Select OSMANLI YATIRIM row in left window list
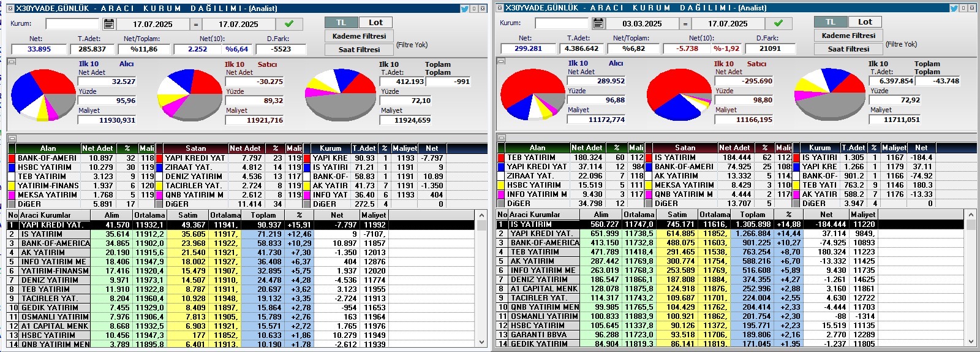This screenshot has height=352, width=980. [x=241, y=317]
